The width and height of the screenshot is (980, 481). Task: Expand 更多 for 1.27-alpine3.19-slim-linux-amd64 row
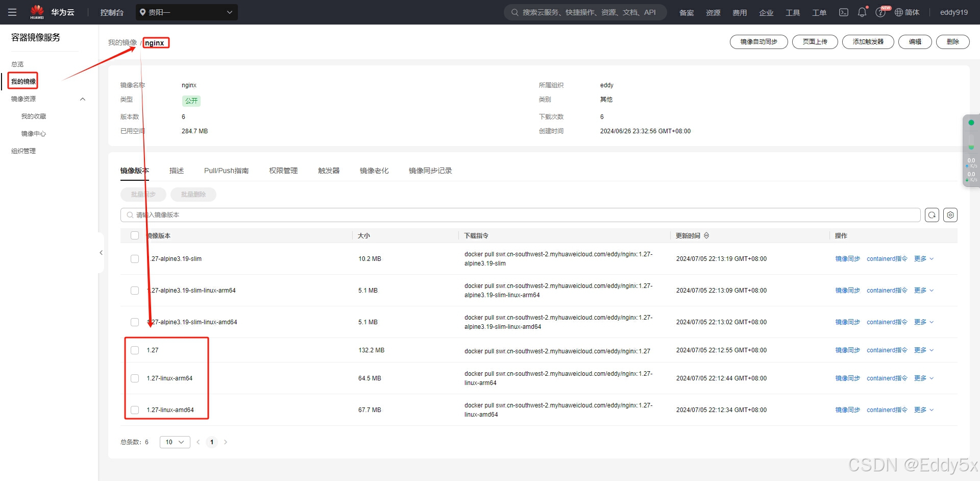pos(924,322)
